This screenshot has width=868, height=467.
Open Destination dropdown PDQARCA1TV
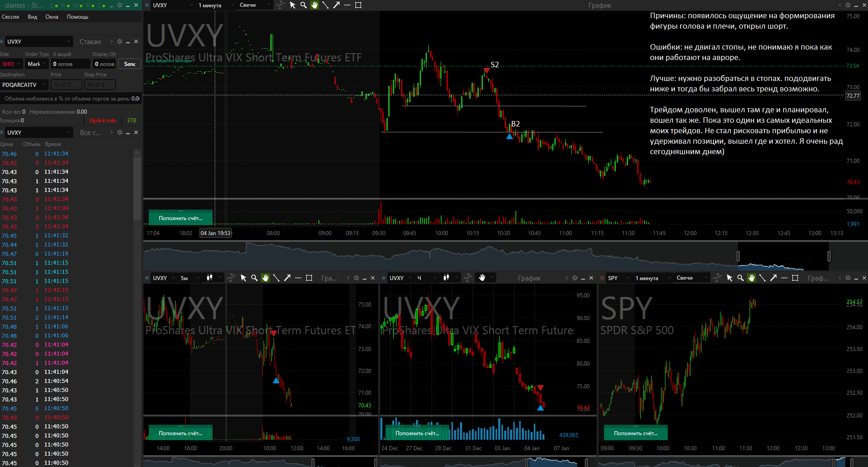pos(24,85)
